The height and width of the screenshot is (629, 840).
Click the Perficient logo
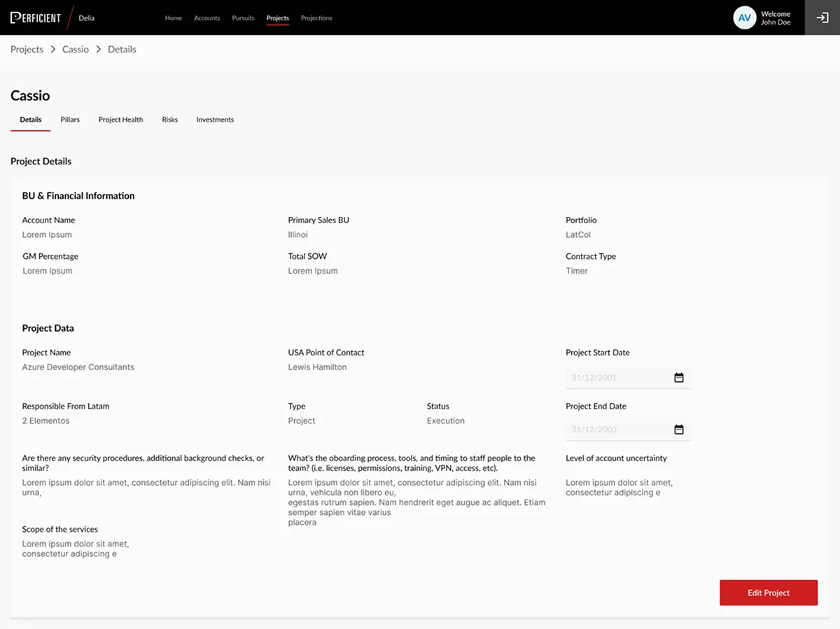36,17
